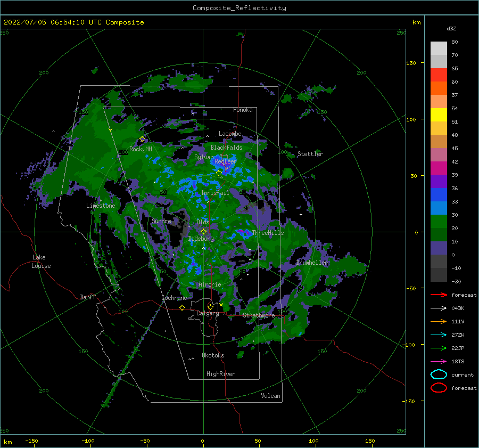Click the yellow diamond marker below RedDeer
The width and height of the screenshot is (479, 448).
pyautogui.click(x=219, y=173)
